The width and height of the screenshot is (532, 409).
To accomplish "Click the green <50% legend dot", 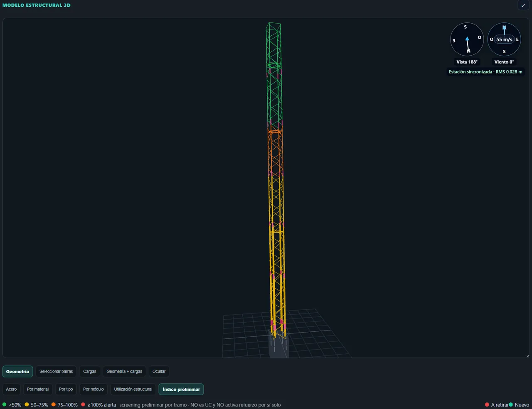I will click(4, 404).
